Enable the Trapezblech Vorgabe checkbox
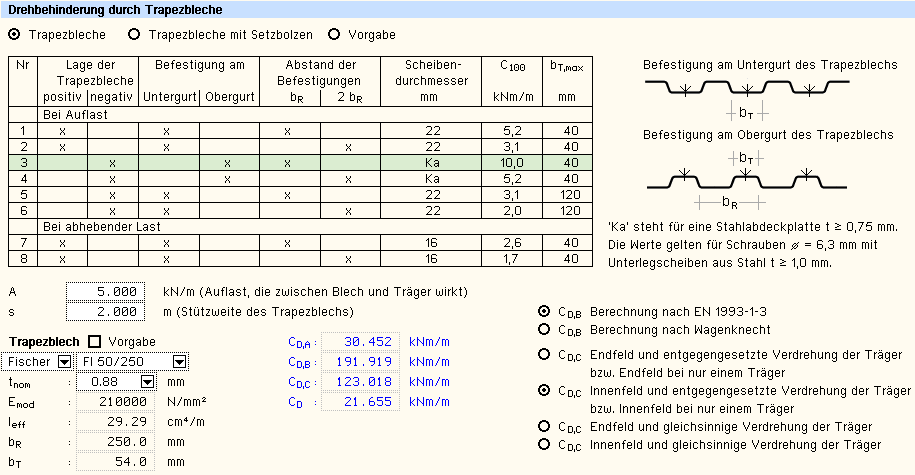The height and width of the screenshot is (475, 915). pyautogui.click(x=95, y=341)
